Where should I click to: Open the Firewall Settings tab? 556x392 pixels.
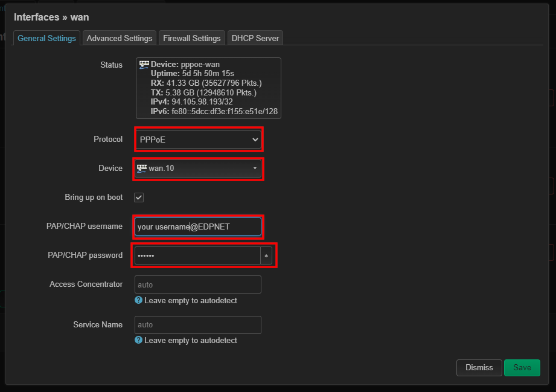click(191, 38)
